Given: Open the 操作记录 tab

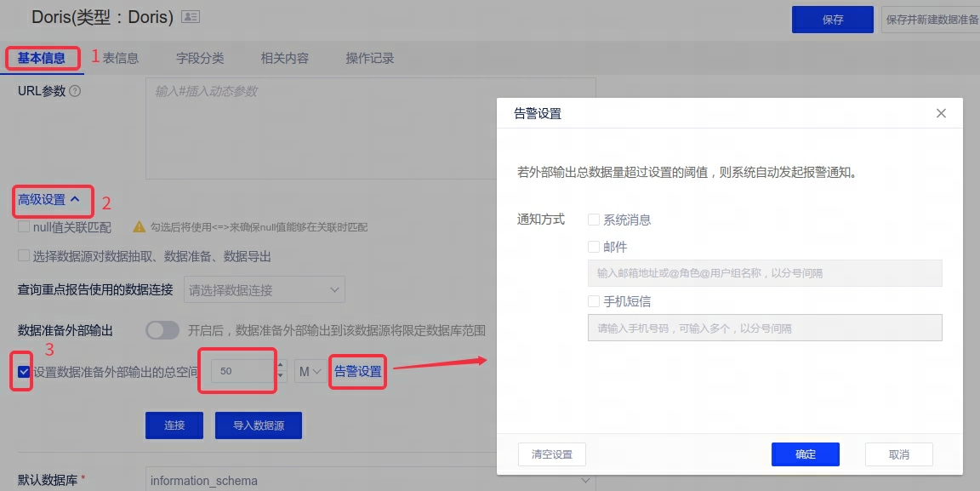Looking at the screenshot, I should (x=369, y=59).
